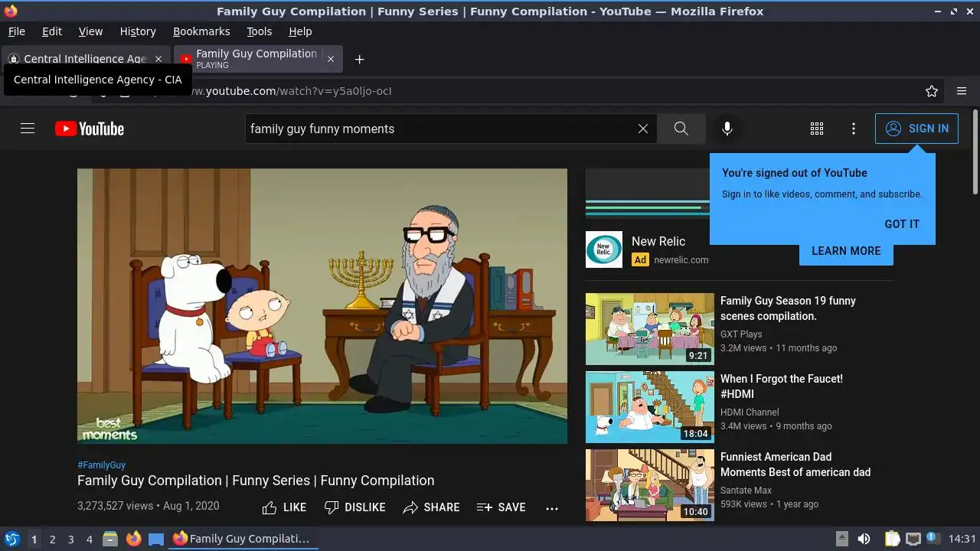Image resolution: width=980 pixels, height=551 pixels.
Task: Open more actions ellipsis below video
Action: click(552, 508)
